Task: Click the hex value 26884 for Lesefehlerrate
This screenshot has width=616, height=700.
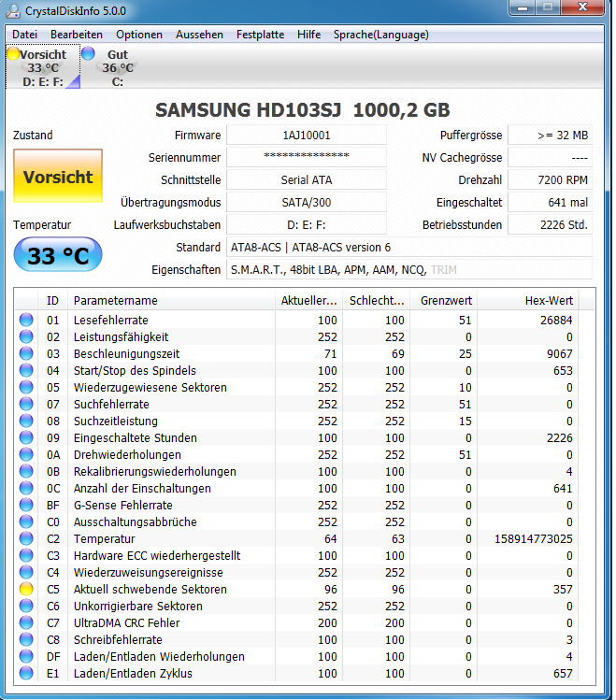Action: click(x=556, y=320)
